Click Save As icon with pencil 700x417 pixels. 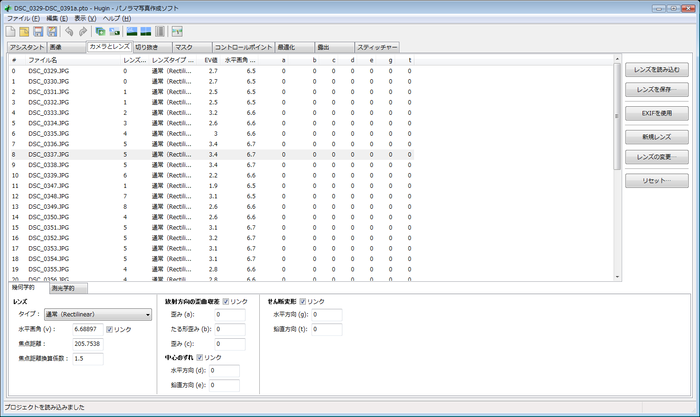[x=52, y=31]
